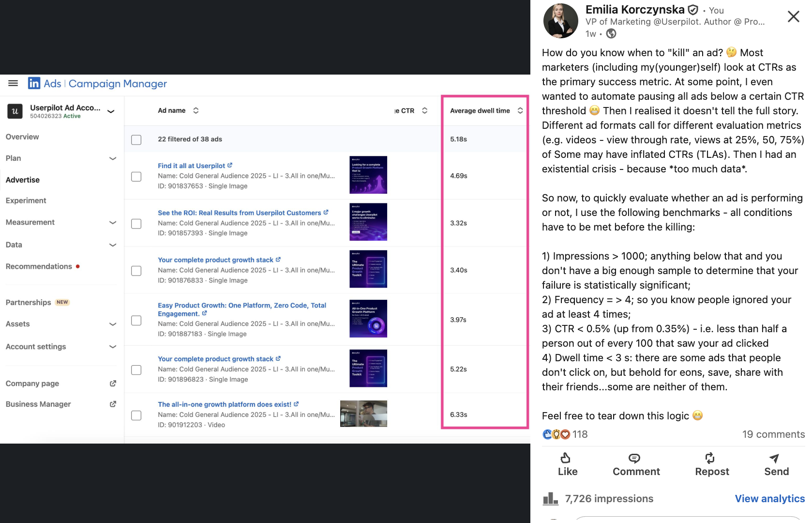Check the video ad 'The all-in-one growth platform' row
The height and width of the screenshot is (523, 812).
click(137, 415)
